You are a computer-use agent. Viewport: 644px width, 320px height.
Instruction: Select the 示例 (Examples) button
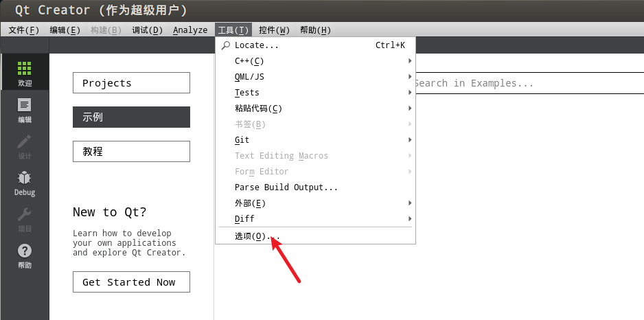click(131, 117)
